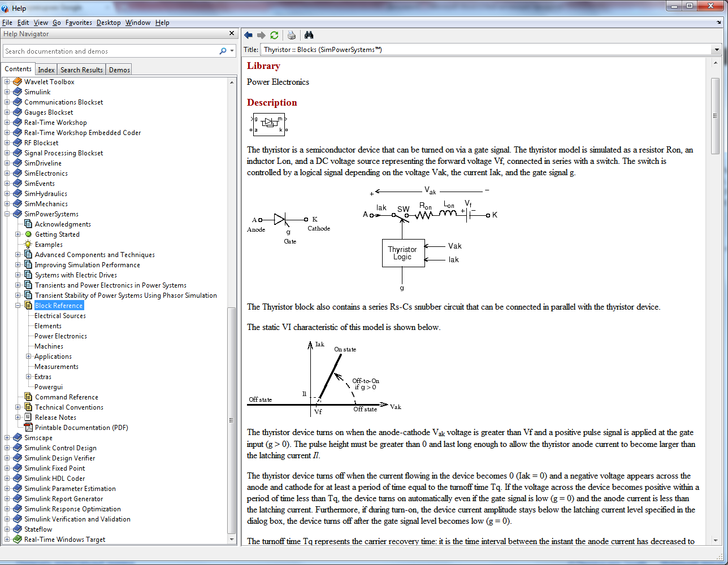
Task: Select Elements tree item
Action: pos(48,326)
